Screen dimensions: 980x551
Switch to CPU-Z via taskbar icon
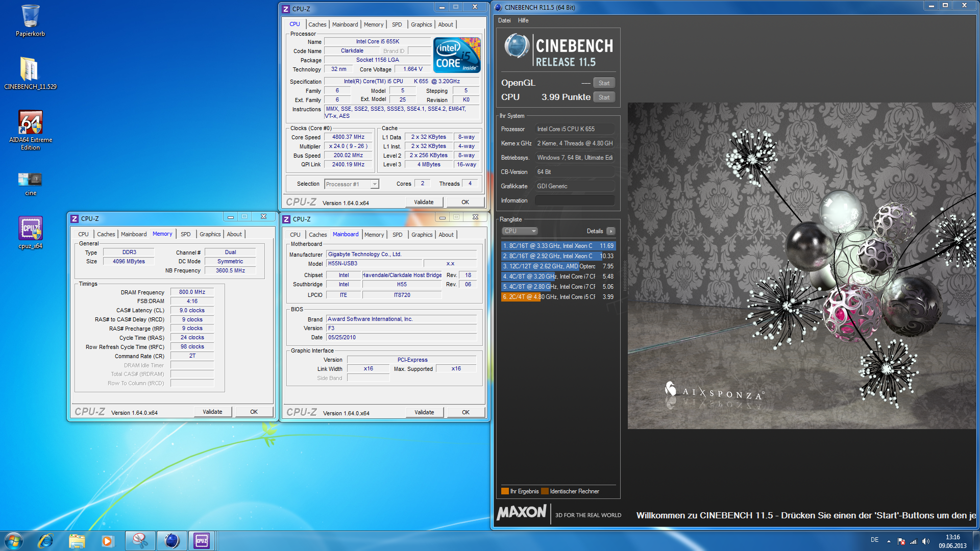pyautogui.click(x=202, y=541)
